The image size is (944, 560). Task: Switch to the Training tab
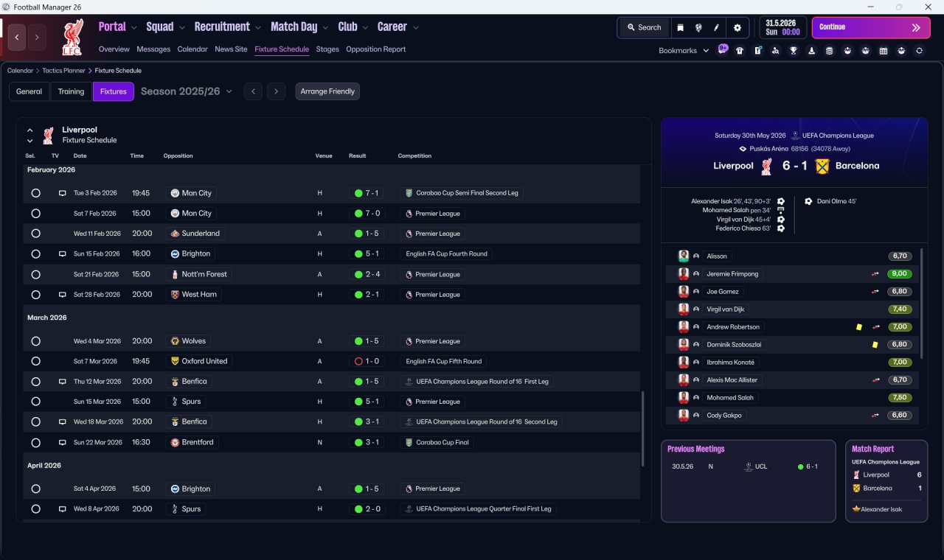pyautogui.click(x=71, y=91)
